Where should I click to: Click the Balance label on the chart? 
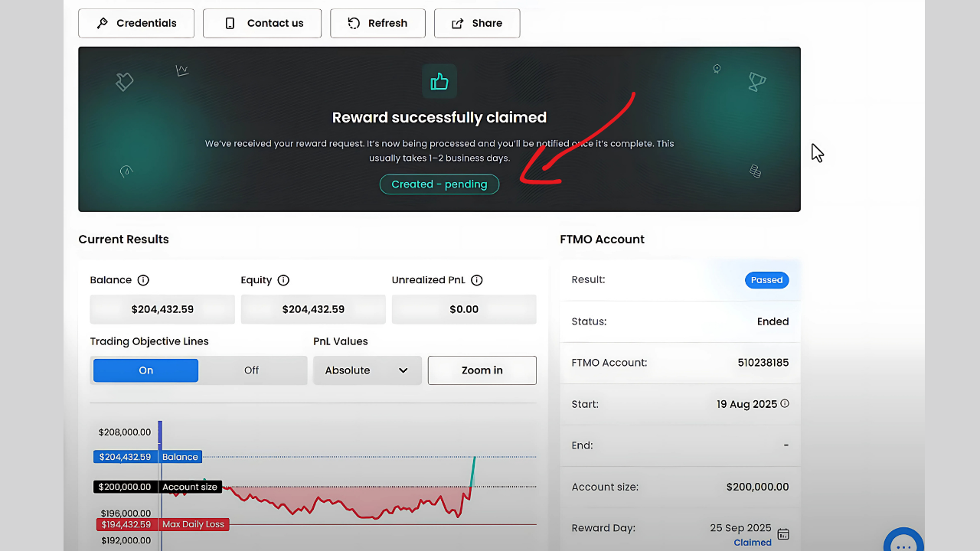coord(180,457)
